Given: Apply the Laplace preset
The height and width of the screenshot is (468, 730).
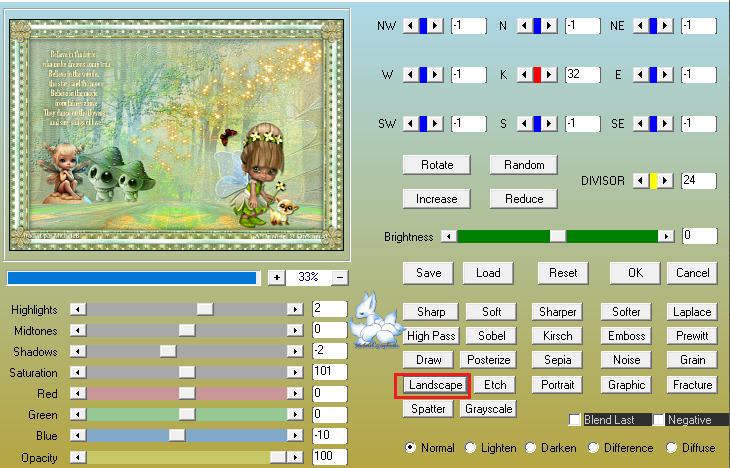Looking at the screenshot, I should (x=692, y=312).
